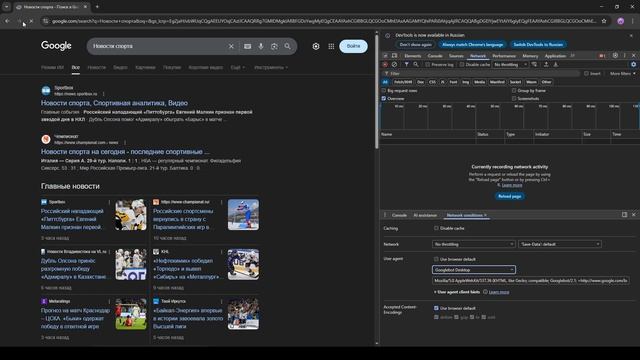Open the DevTools three-dot customize menu
This screenshot has height=360, width=640.
coord(624,56)
